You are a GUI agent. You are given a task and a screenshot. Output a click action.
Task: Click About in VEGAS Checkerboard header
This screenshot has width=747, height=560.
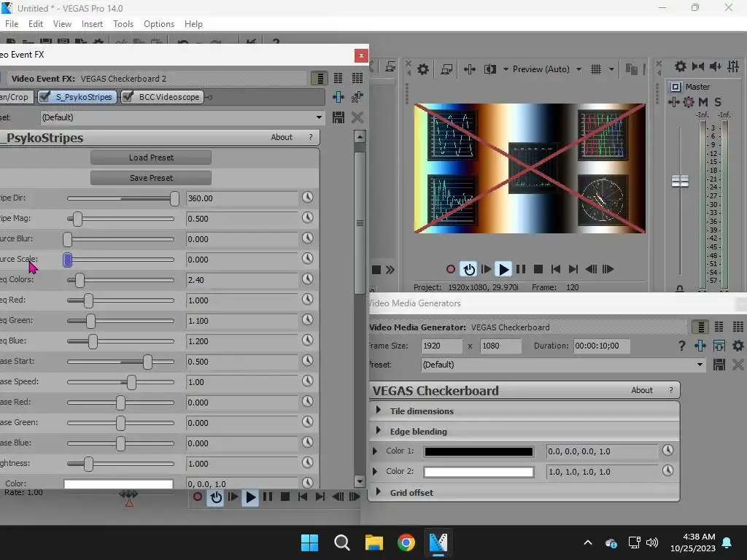coord(642,390)
